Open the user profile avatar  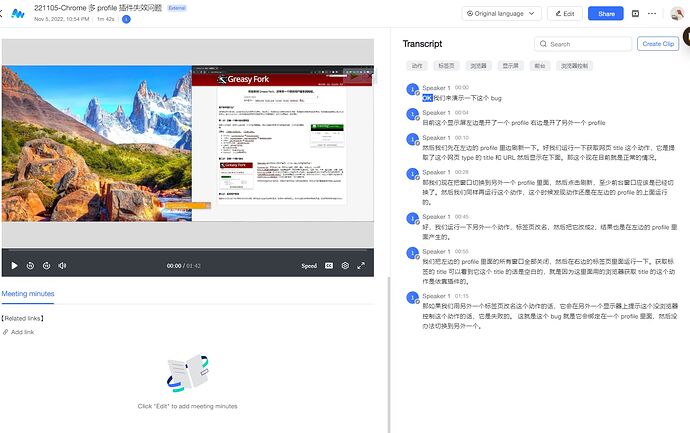(678, 14)
